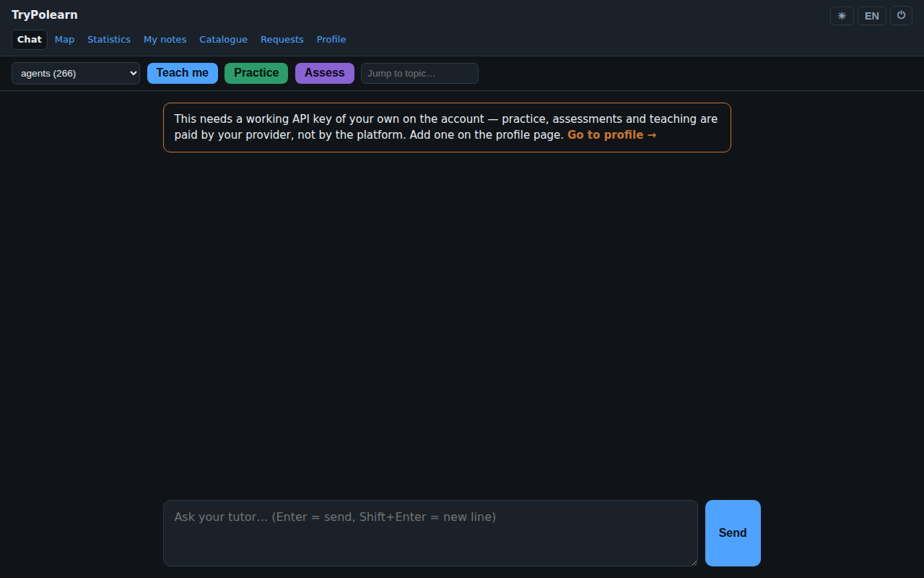Open the Chat tab
Viewport: 924px width, 578px height.
pos(30,40)
